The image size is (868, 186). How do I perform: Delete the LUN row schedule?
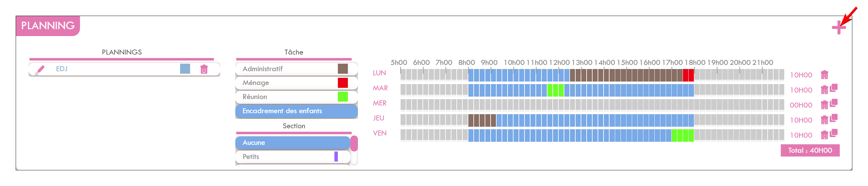[x=824, y=75]
